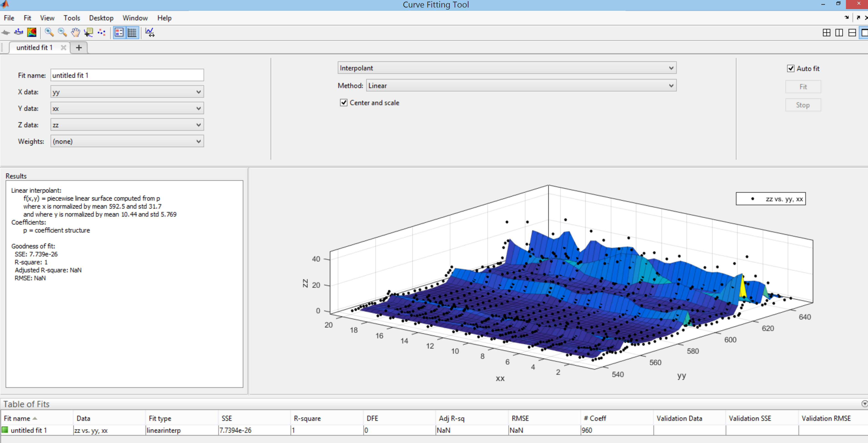Select the Exclude Outliers tool

101,32
